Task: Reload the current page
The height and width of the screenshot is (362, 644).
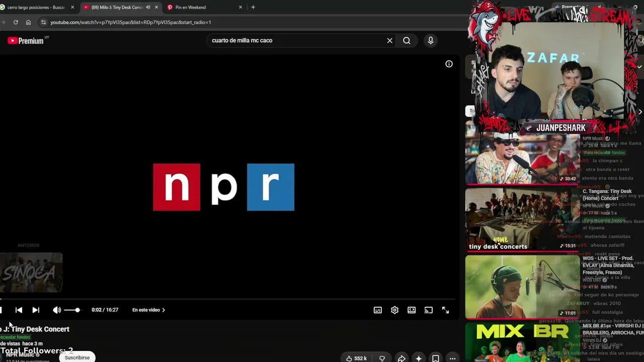Action: click(x=16, y=22)
